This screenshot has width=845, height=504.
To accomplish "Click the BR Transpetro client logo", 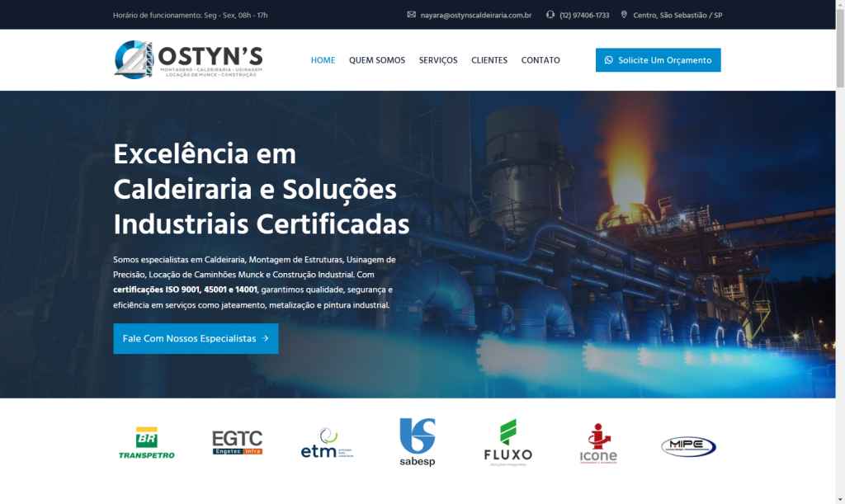I will [x=147, y=443].
